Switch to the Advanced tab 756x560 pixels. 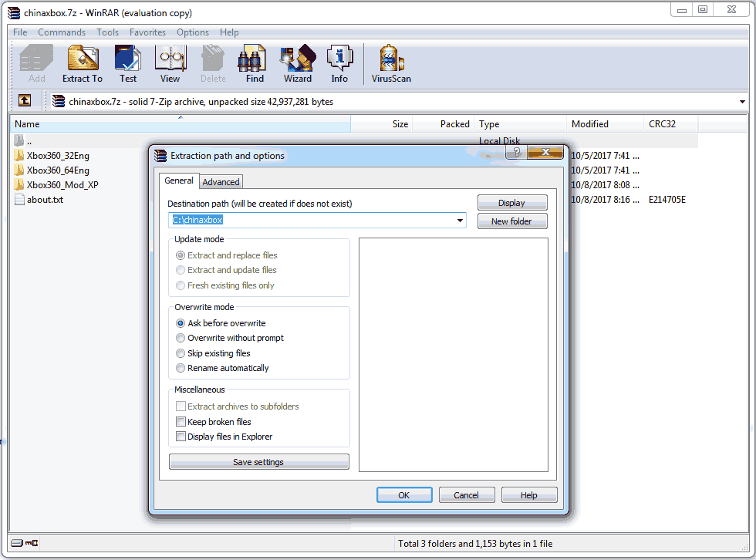click(x=221, y=182)
